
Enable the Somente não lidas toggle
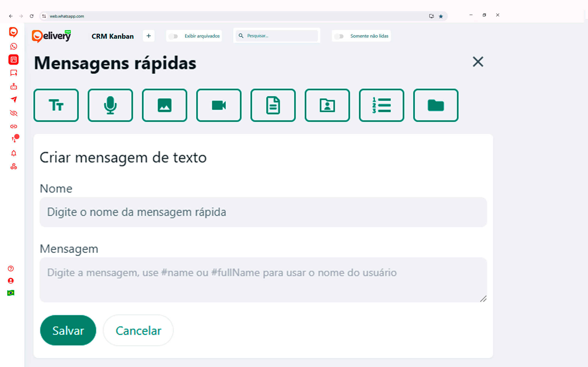[x=339, y=36]
